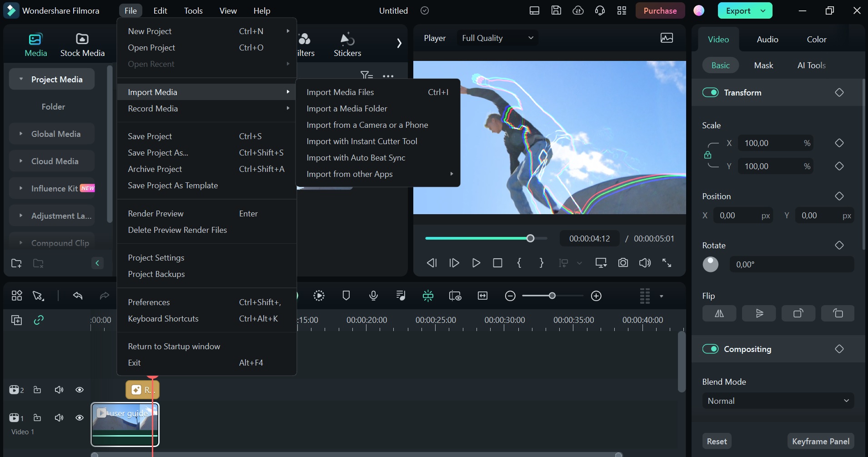Click the add track icon in timeline

click(x=16, y=320)
